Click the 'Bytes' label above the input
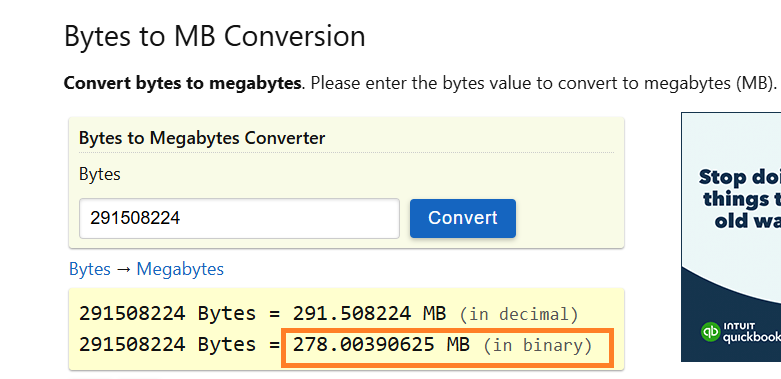 click(x=100, y=174)
